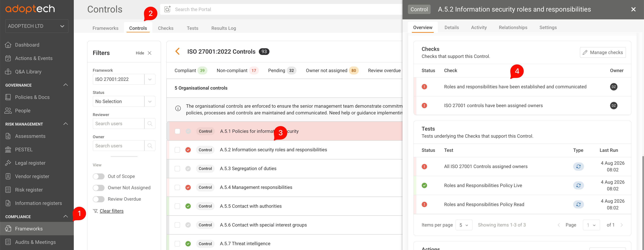
Task: Open the Settings tab of control panel
Action: [x=548, y=28]
